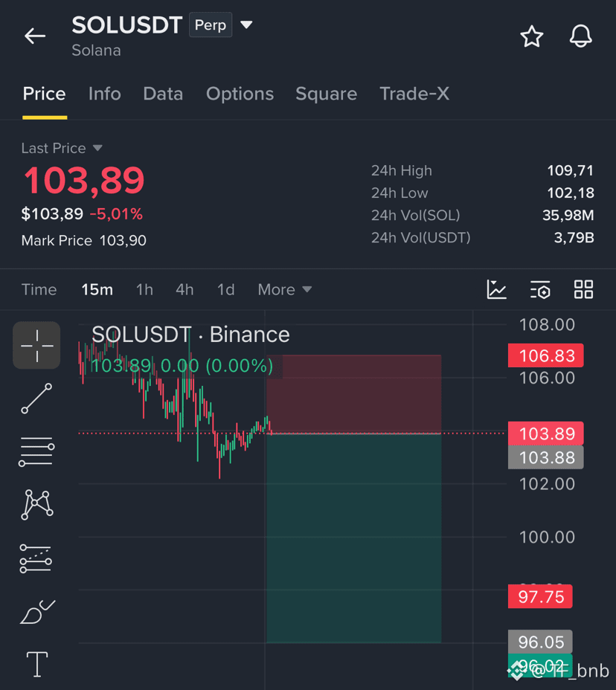Click the 106.83 stop price label
616x690 pixels.
point(545,355)
